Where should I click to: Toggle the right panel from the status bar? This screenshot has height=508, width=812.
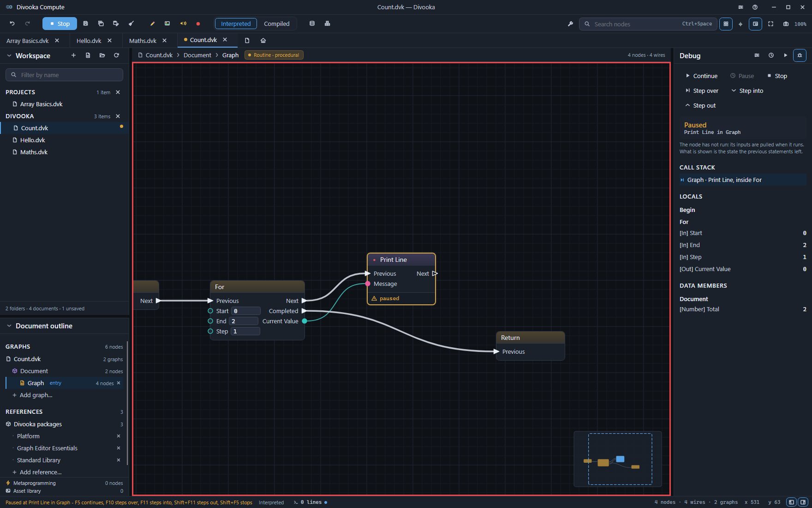click(x=803, y=502)
